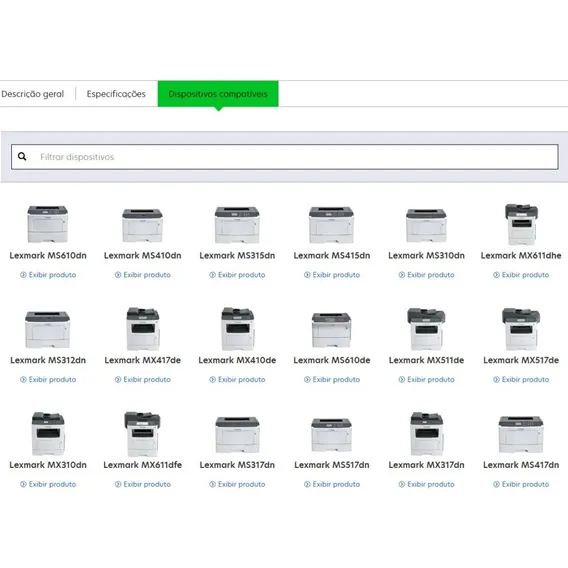The width and height of the screenshot is (568, 568).
Task: Open the Lexmark MS317dn printer thumbnail
Action: 237,434
